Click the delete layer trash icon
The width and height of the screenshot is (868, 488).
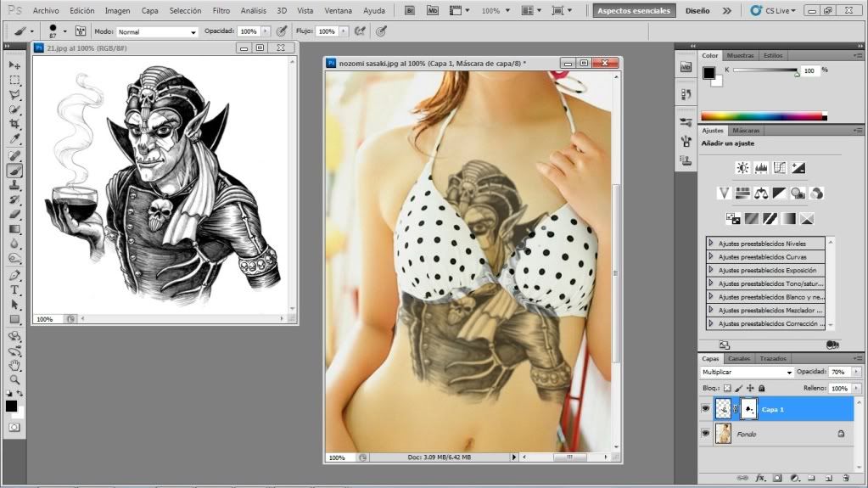tap(846, 478)
